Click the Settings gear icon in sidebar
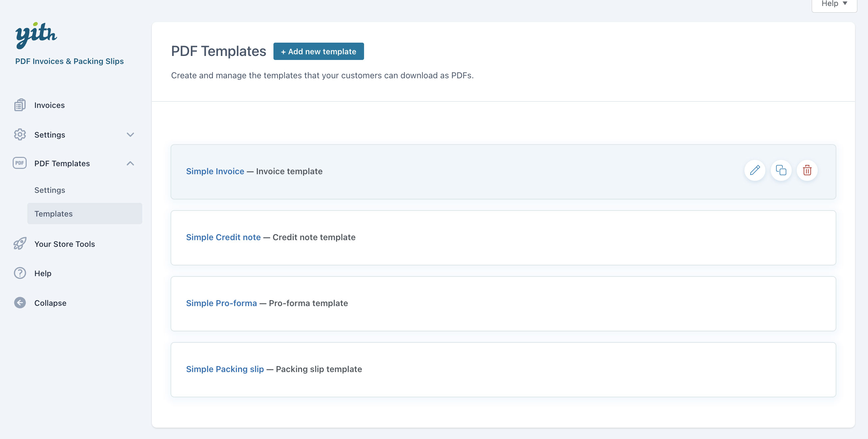 pos(20,135)
